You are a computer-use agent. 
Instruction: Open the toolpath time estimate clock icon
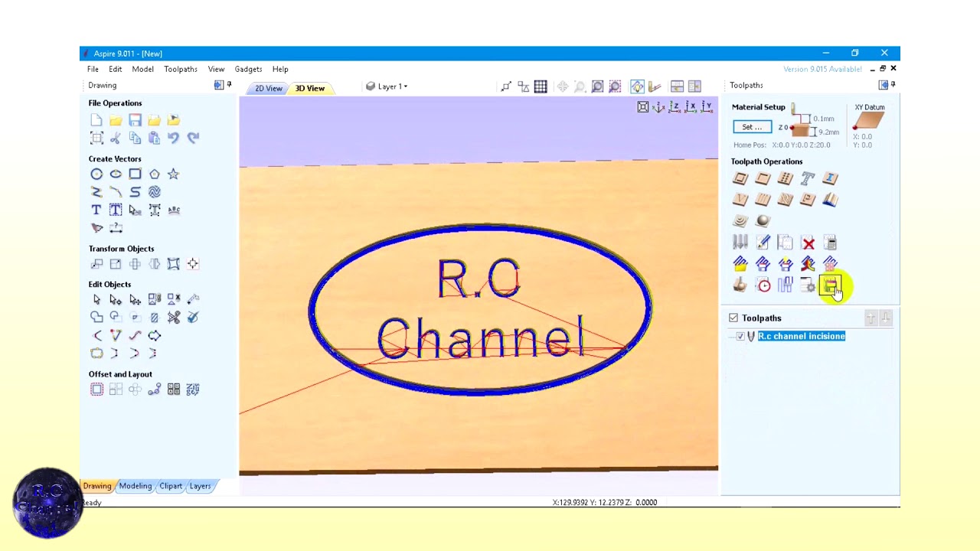click(x=763, y=285)
